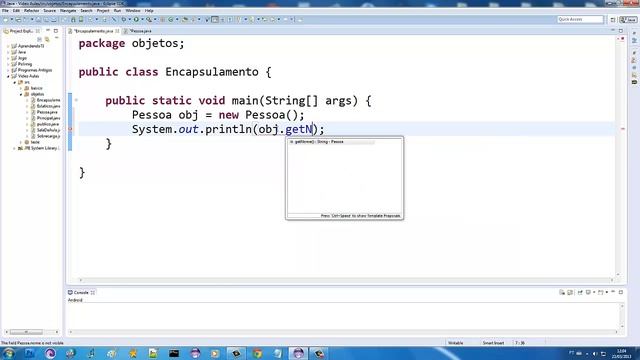Open the Help menu
Image resolution: width=640 pixels, height=360 pixels.
(149, 11)
